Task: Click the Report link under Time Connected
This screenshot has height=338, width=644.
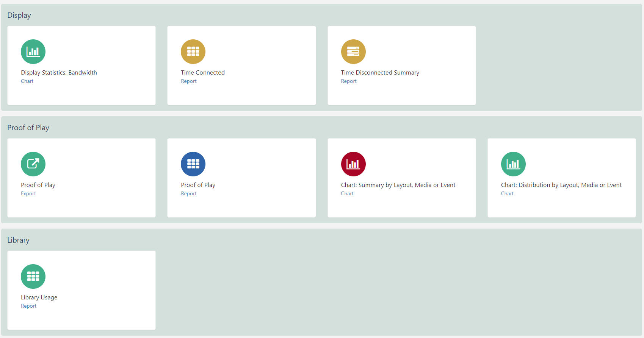Action: point(189,81)
